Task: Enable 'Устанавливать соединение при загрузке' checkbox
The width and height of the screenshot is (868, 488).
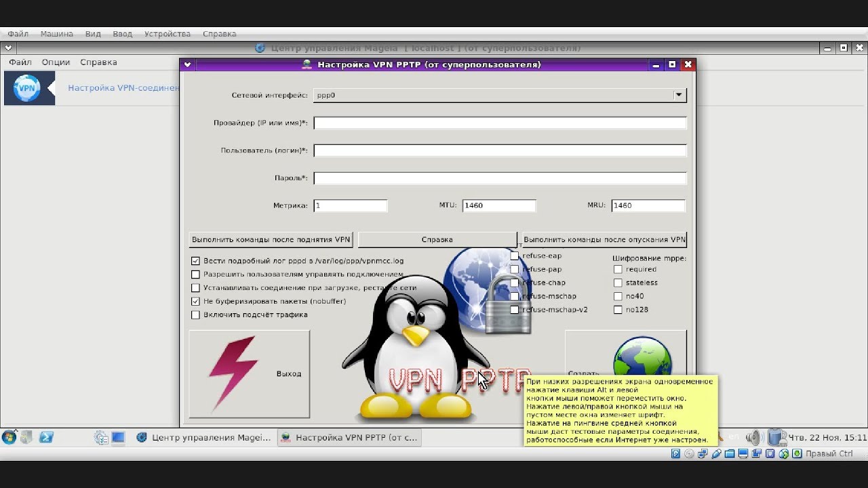Action: point(196,288)
